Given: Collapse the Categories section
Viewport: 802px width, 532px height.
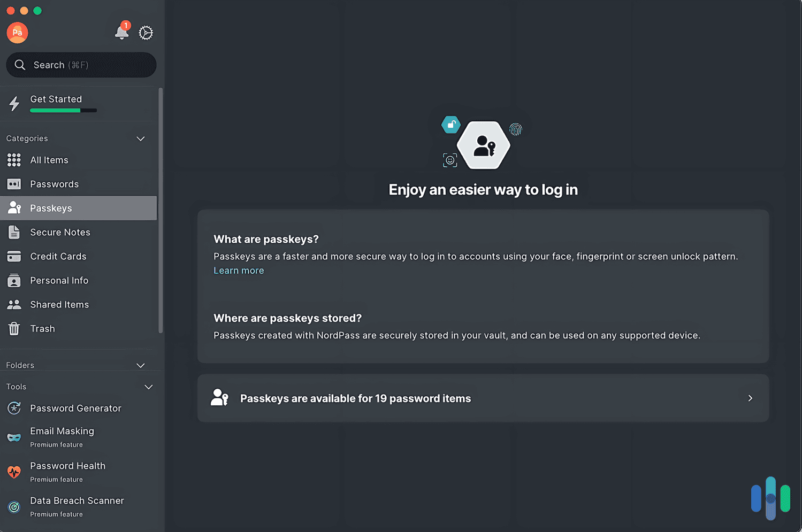Looking at the screenshot, I should click(x=140, y=138).
